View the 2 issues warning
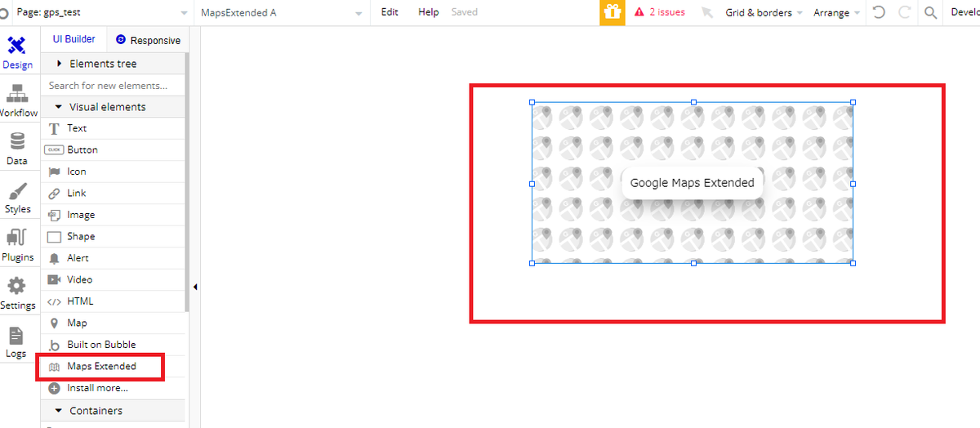The image size is (980, 428). tap(660, 12)
